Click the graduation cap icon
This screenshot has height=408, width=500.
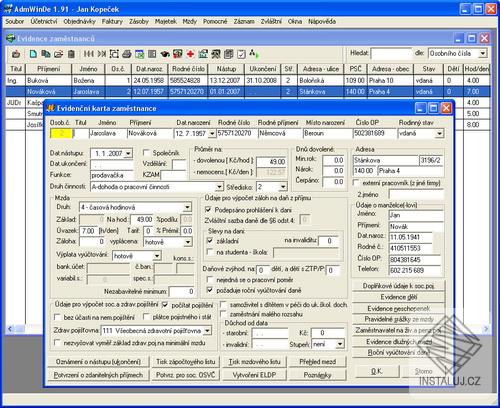[165, 54]
